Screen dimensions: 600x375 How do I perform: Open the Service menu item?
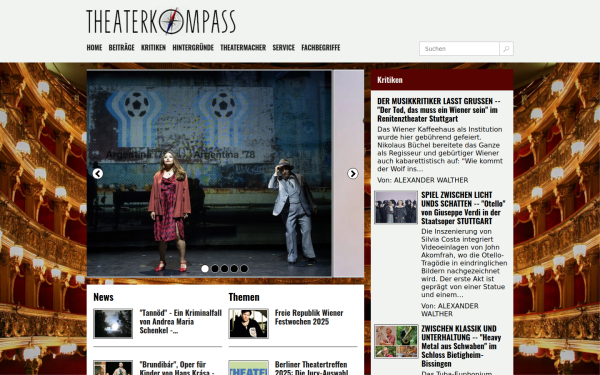point(284,47)
